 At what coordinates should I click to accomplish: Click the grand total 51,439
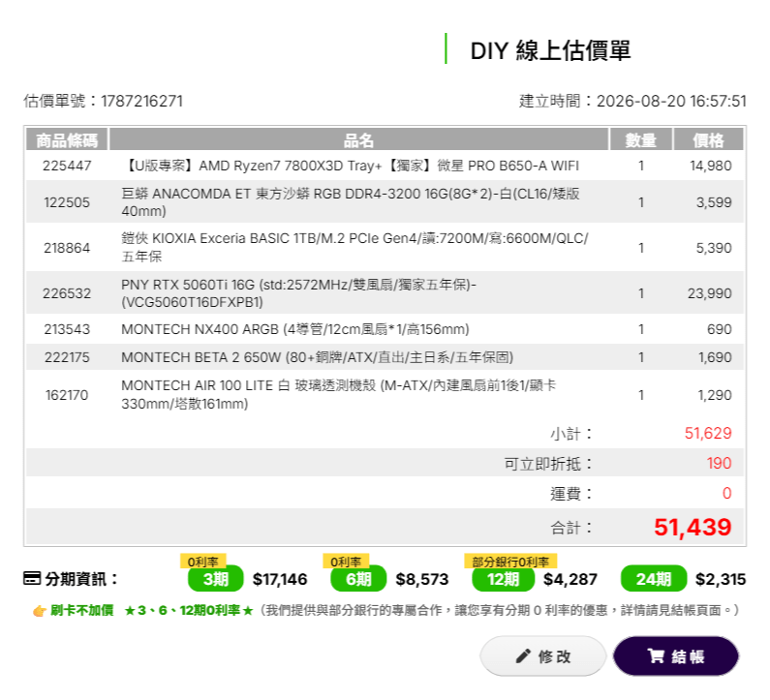(693, 528)
